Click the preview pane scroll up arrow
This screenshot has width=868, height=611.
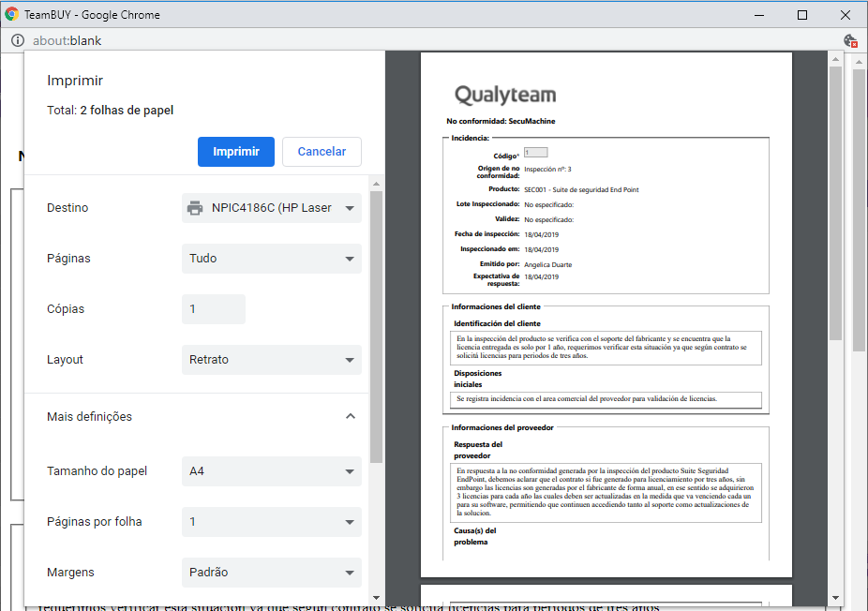[x=835, y=59]
